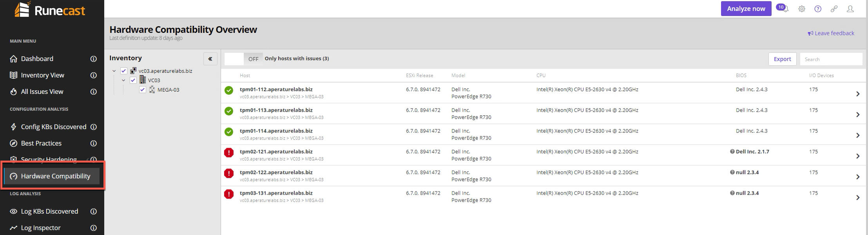868x235 pixels.
Task: Sort by the I/O Devices column header
Action: point(821,76)
